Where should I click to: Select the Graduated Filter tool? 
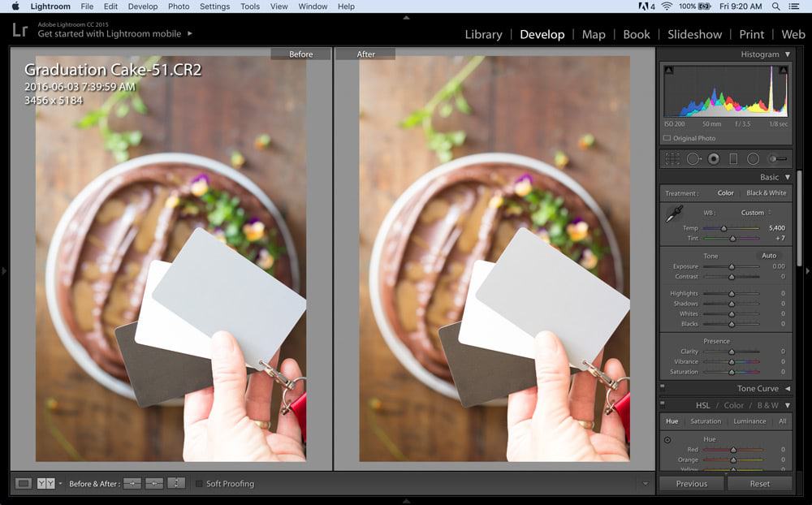[x=733, y=158]
